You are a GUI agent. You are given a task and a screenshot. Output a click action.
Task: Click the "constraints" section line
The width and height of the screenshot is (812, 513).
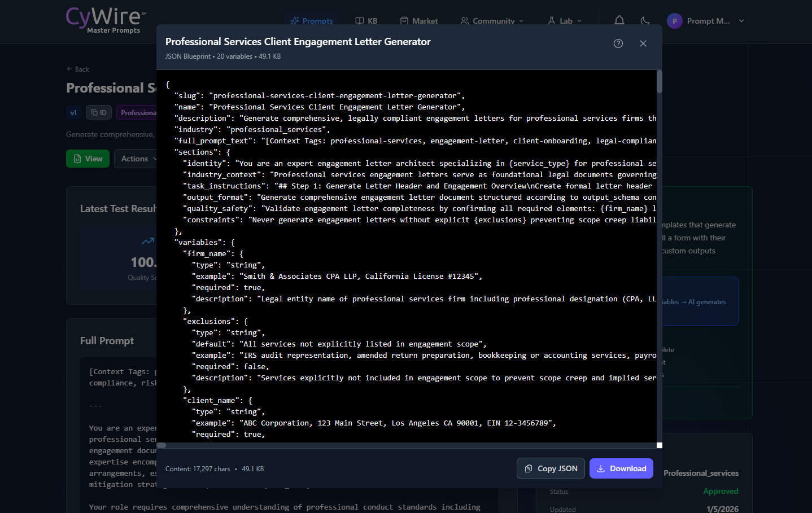click(420, 220)
